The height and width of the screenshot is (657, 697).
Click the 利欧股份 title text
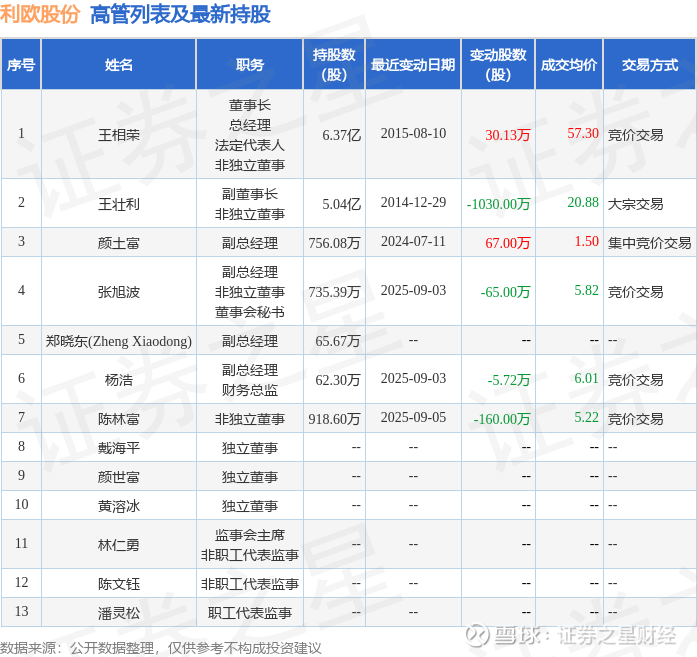tap(40, 14)
